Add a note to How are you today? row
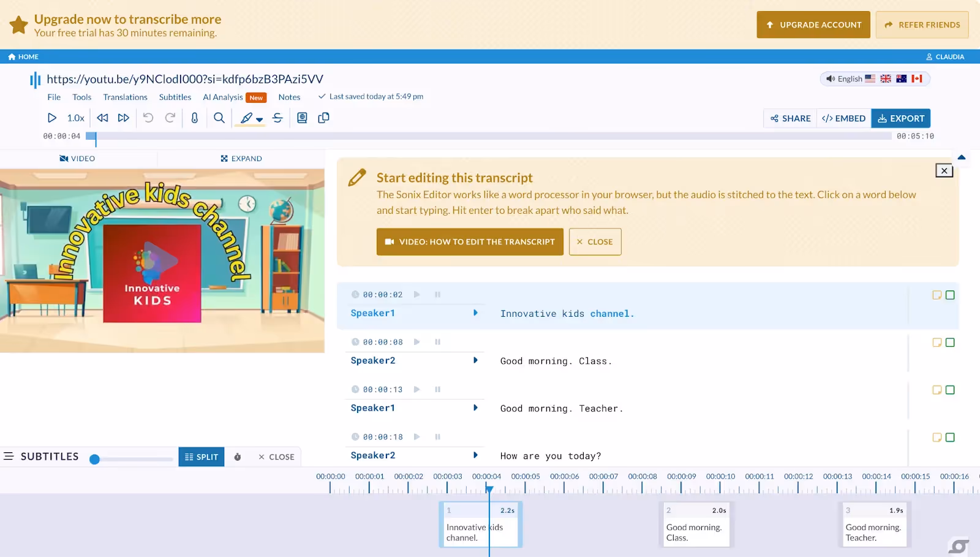The height and width of the screenshot is (557, 980). [x=937, y=438]
